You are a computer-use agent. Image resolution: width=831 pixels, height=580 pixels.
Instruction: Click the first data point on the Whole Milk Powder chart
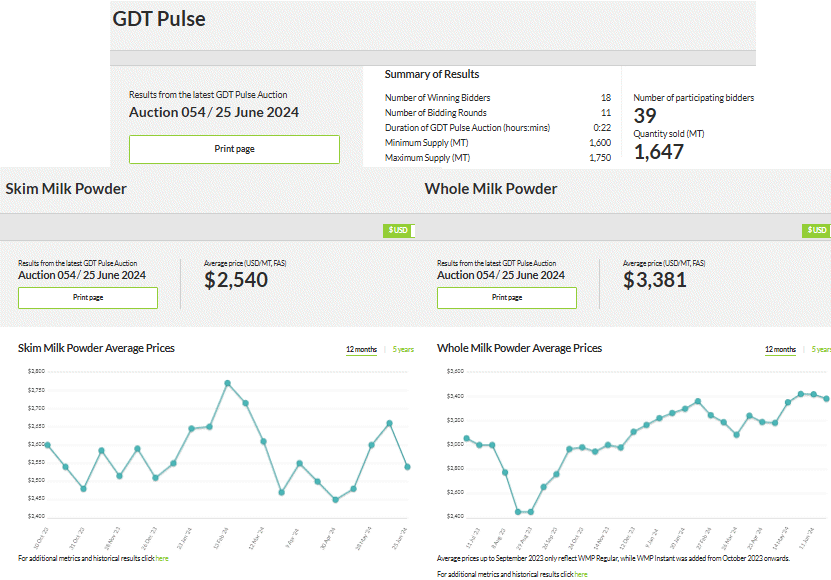[x=467, y=438]
